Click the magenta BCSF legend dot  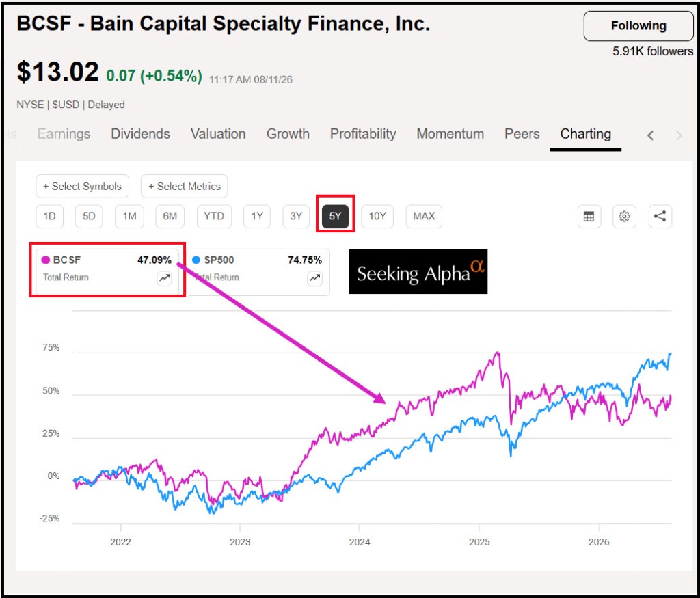(45, 260)
